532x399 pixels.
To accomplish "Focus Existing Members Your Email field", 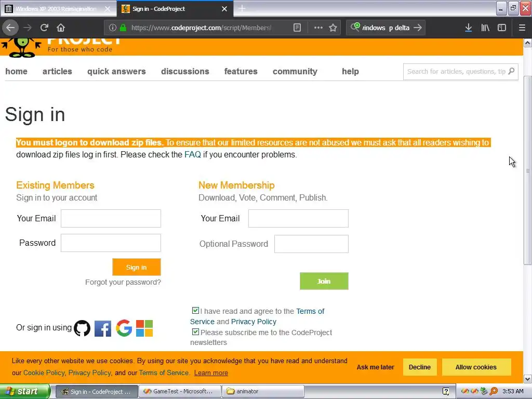I will (111, 218).
